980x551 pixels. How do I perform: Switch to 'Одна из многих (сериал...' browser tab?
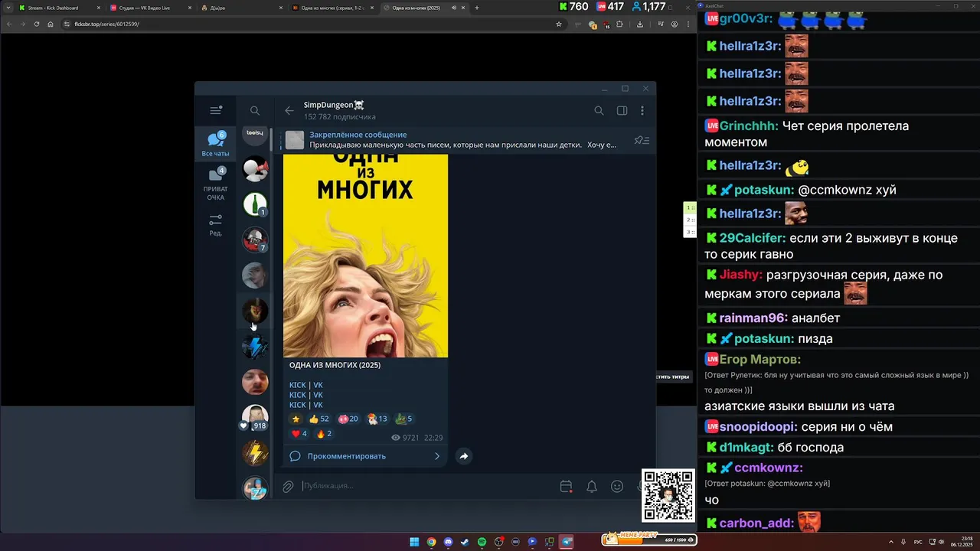coord(332,8)
